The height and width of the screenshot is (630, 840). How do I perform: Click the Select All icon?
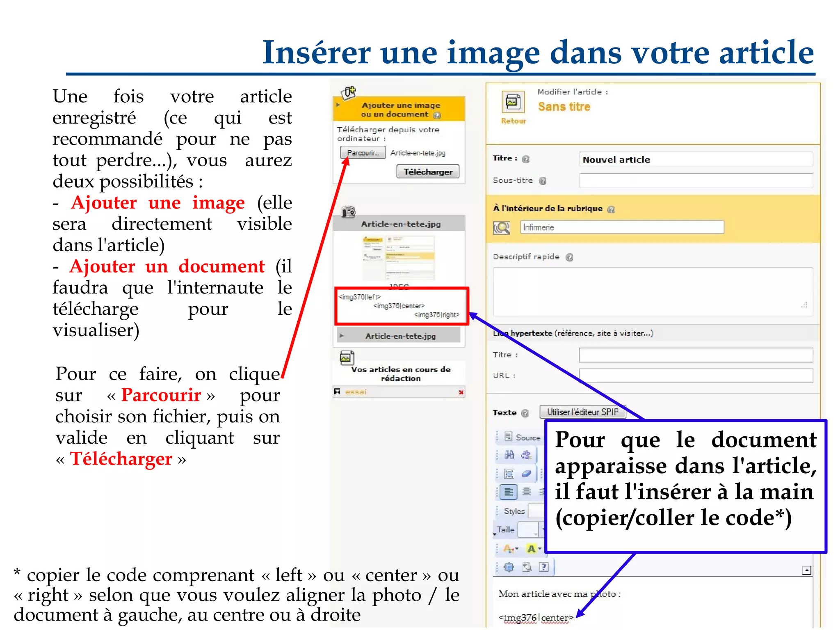[509, 474]
